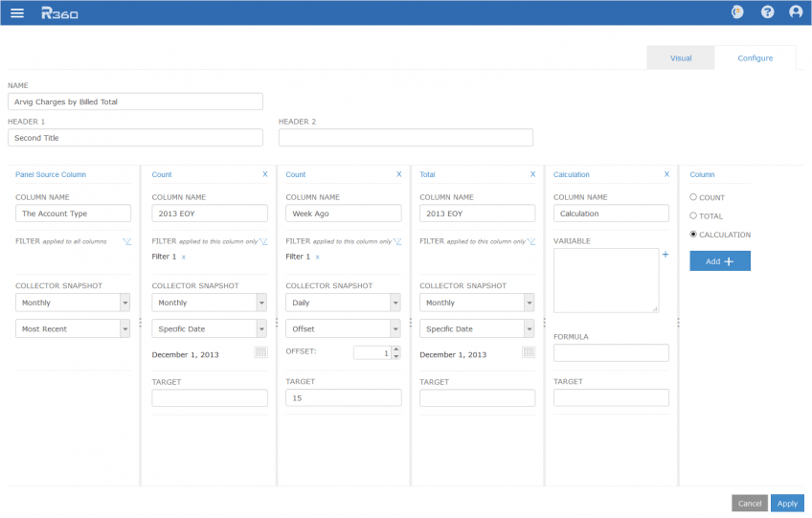Edit The Account Type column name
Image resolution: width=812 pixels, height=518 pixels.
(x=73, y=214)
